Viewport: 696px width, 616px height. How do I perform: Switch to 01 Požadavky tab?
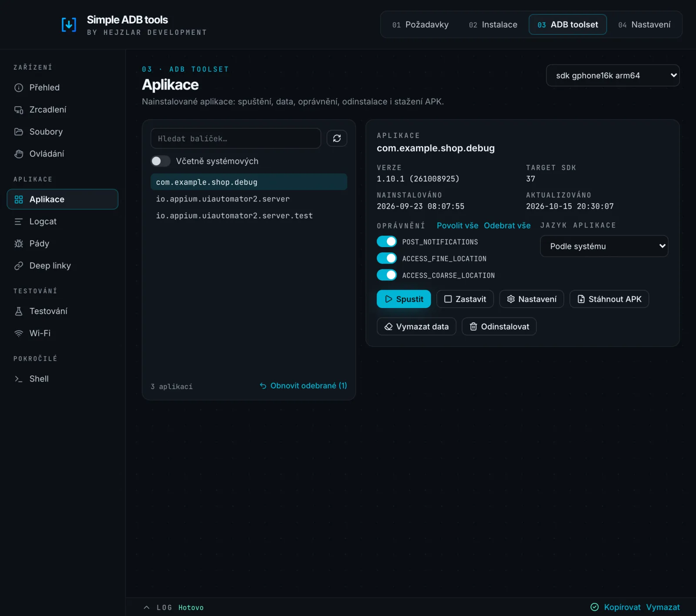pos(420,25)
